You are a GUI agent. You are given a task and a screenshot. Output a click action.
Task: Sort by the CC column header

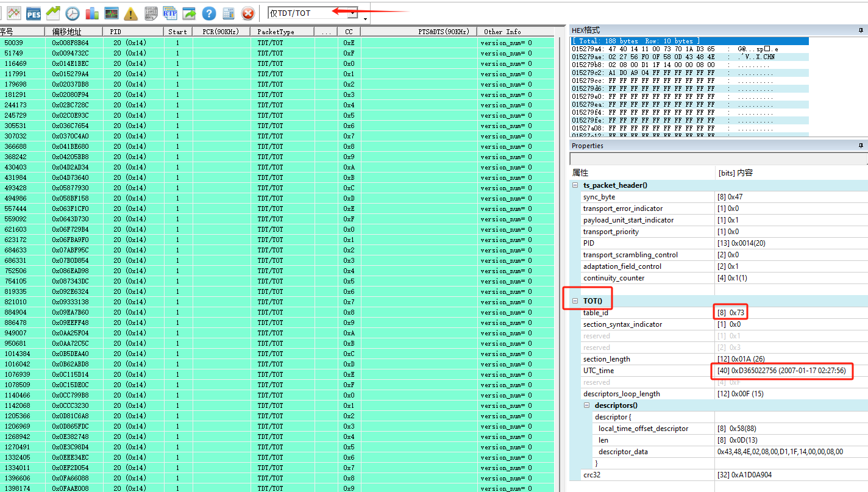(349, 32)
